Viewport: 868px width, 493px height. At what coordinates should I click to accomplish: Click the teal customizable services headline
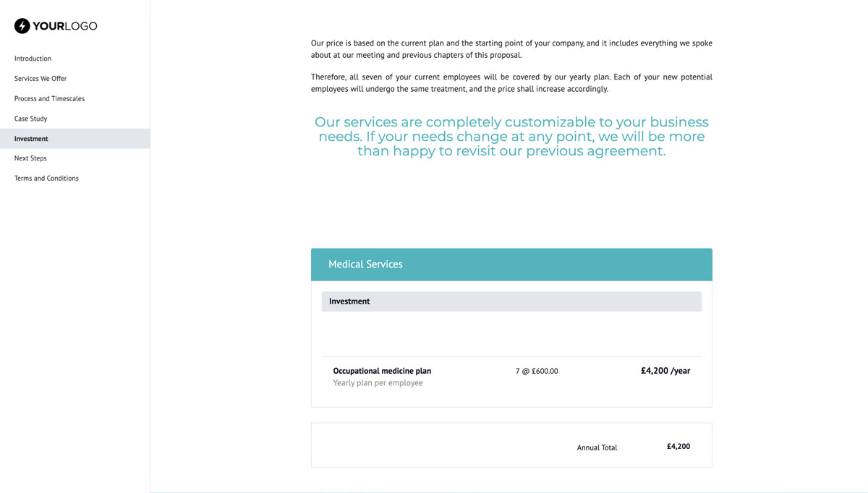511,136
